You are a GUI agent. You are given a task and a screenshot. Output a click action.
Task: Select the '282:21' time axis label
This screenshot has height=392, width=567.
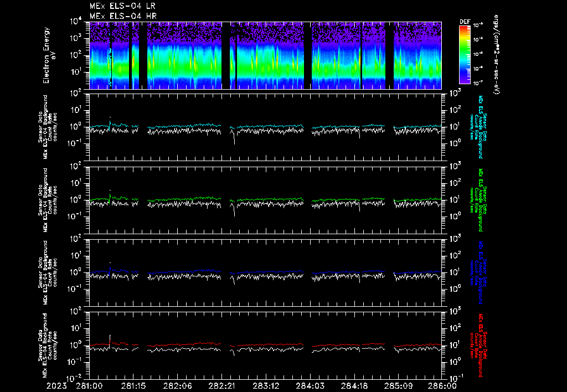(221, 386)
